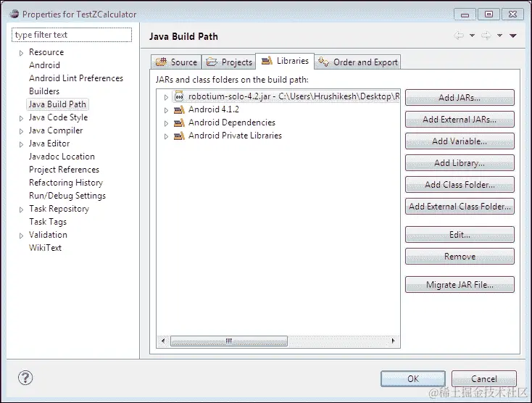
Task: Click the Android Private Libraries icon
Action: click(179, 136)
